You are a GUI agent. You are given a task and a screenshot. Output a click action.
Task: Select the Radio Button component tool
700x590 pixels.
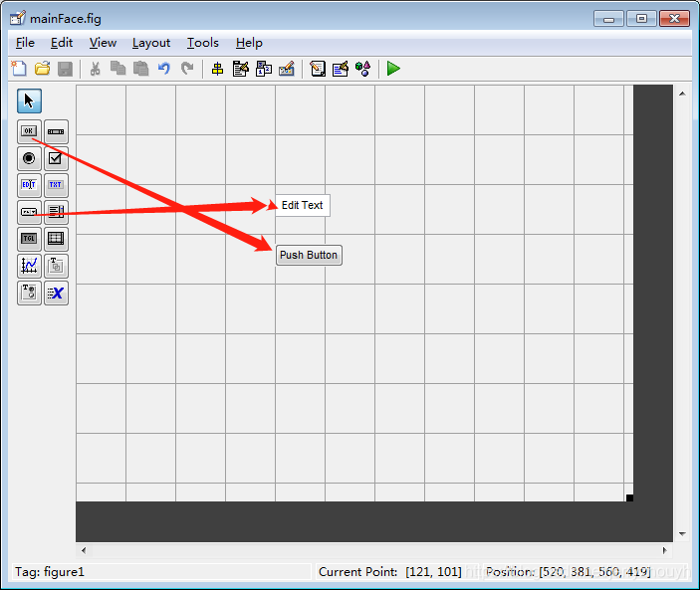pos(29,158)
